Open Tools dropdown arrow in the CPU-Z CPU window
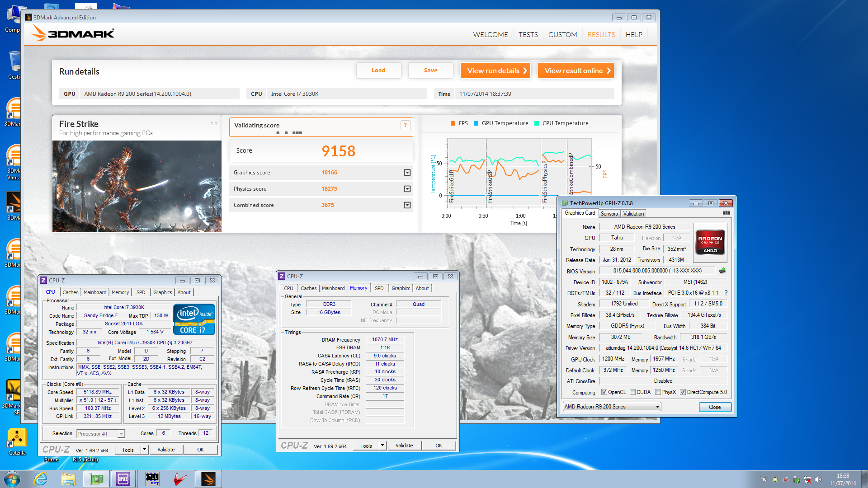 pos(144,450)
